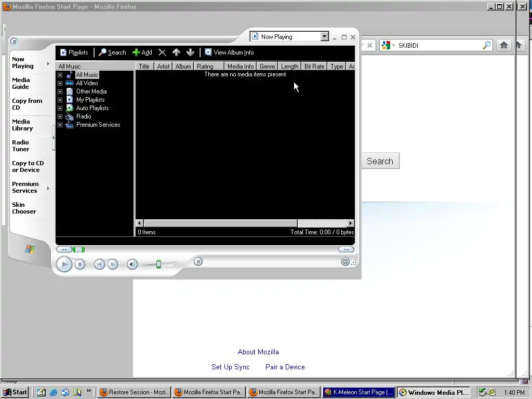
Task: Expand the Auto Playlists tree node
Action: [60, 108]
